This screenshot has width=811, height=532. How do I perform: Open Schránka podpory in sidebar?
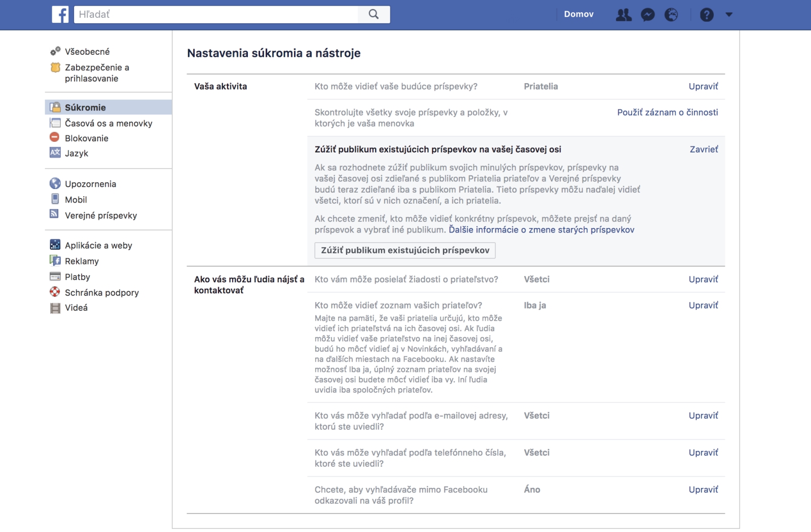point(102,292)
